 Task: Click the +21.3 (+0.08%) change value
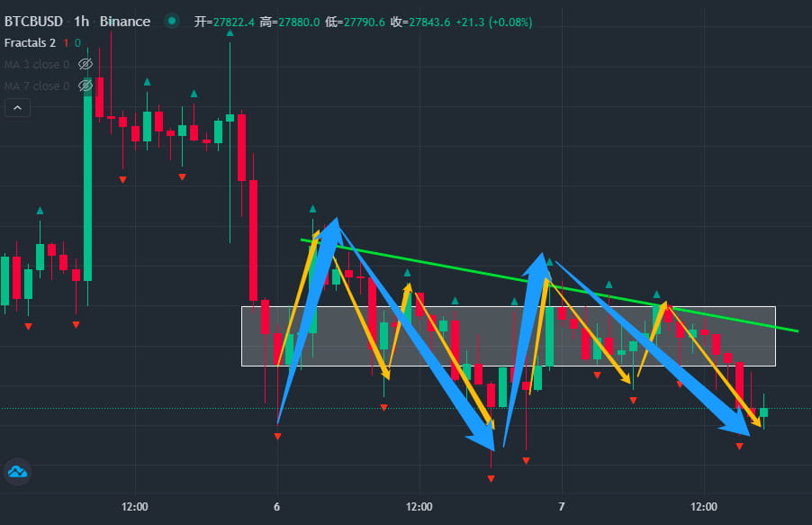click(x=494, y=22)
